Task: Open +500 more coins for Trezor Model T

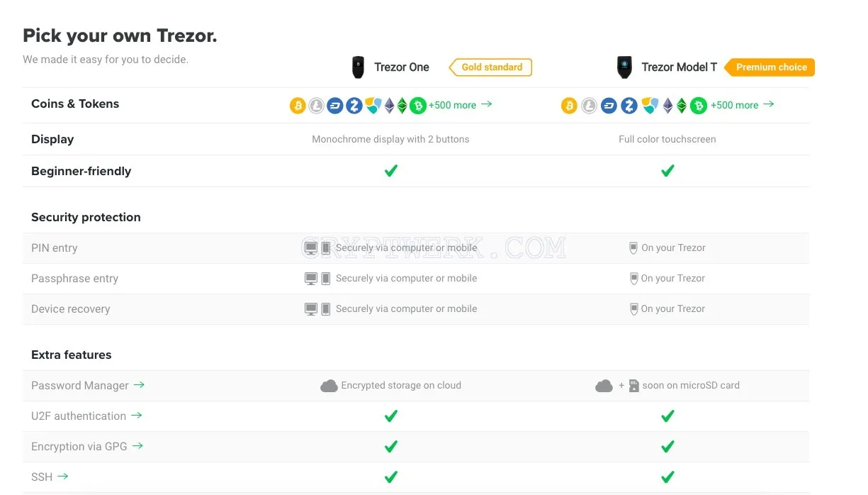Action: click(742, 105)
